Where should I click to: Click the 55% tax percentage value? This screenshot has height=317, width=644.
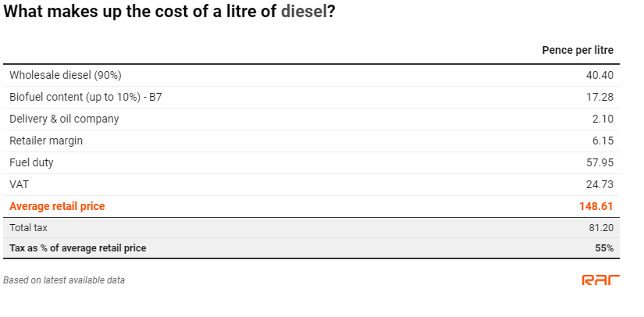604,248
